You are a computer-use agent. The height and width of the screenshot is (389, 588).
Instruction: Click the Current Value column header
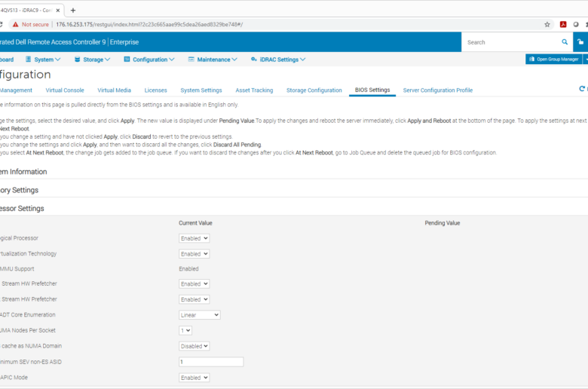click(x=195, y=223)
